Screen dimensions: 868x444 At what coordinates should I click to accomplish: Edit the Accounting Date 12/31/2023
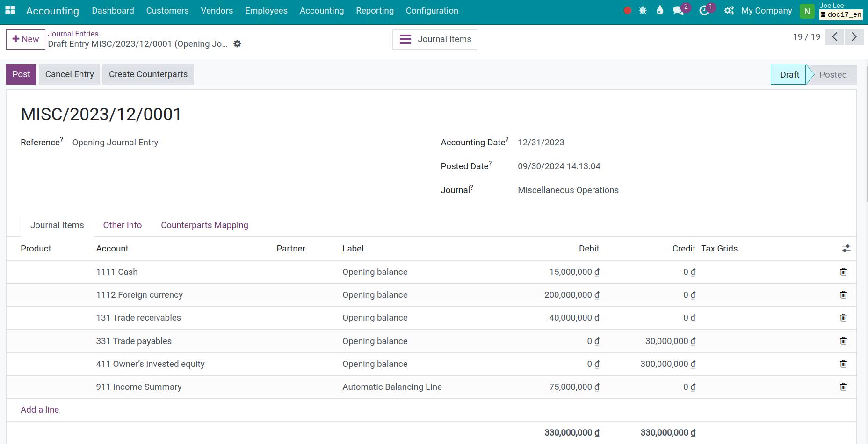coord(541,143)
